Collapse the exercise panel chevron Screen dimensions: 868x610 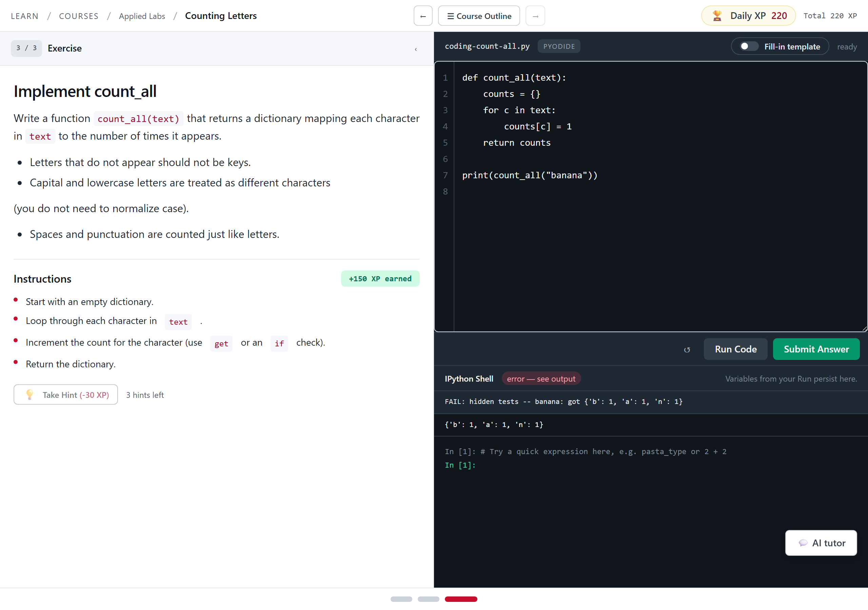click(x=415, y=49)
